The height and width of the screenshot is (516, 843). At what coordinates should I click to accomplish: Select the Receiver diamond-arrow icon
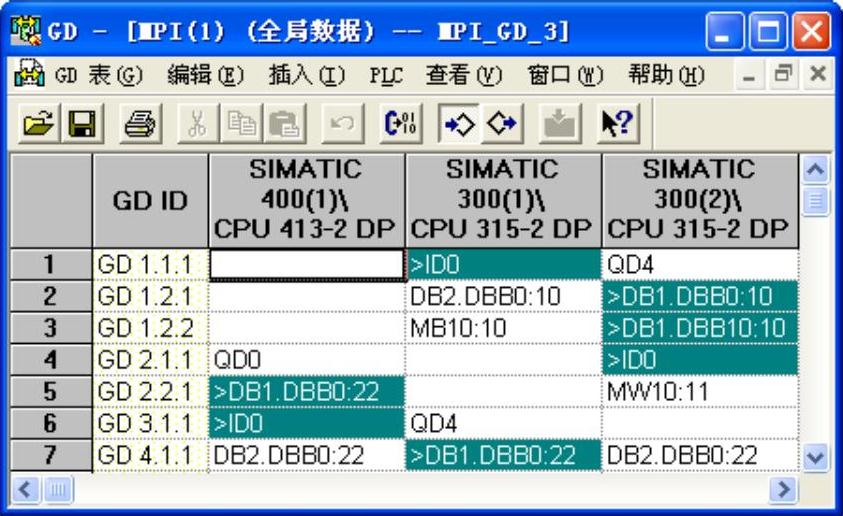tap(502, 124)
